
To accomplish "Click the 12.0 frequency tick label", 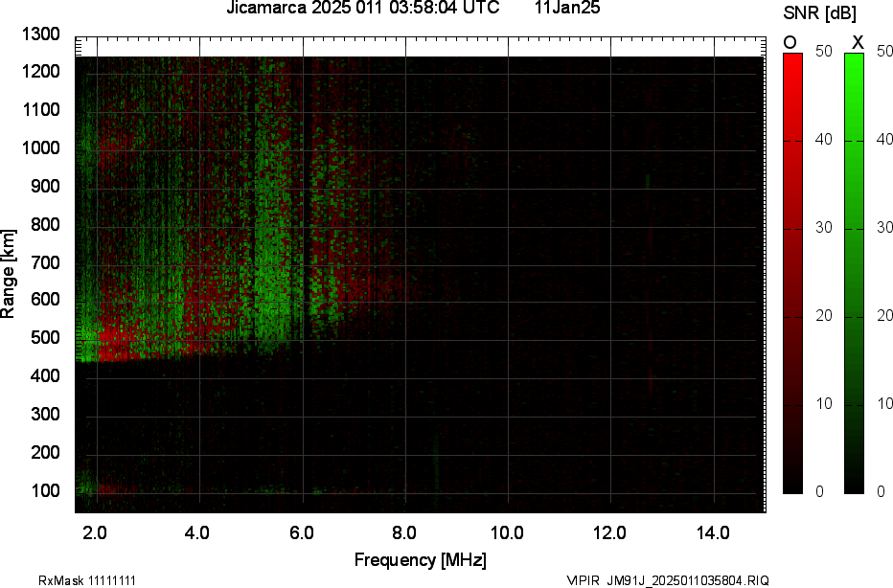I will click(610, 533).
